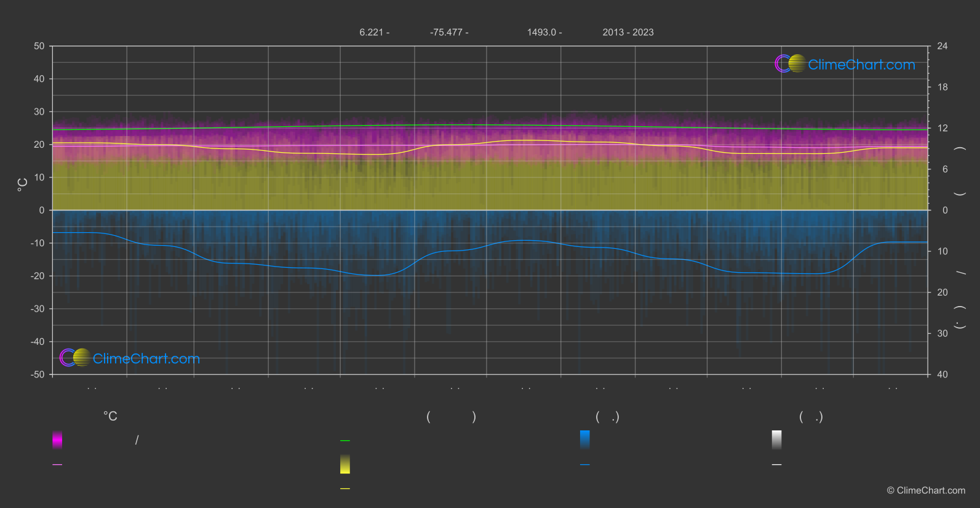Click the left axis label -30
Screen dimensions: 980x508
(38, 308)
